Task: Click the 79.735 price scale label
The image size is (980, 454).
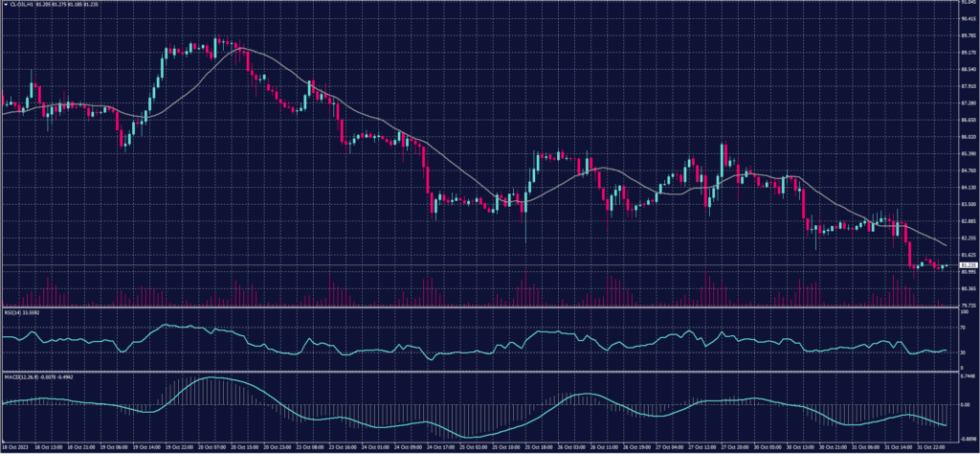Action: click(x=969, y=306)
